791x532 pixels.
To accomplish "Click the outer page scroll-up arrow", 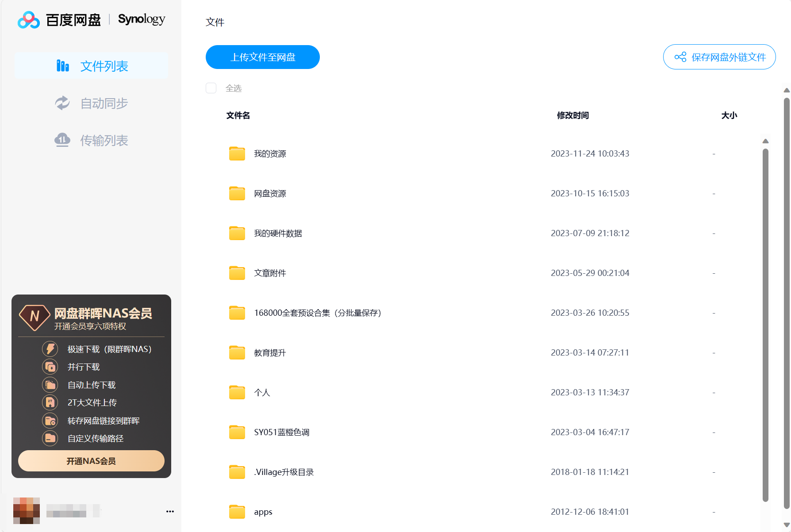I will (x=787, y=90).
